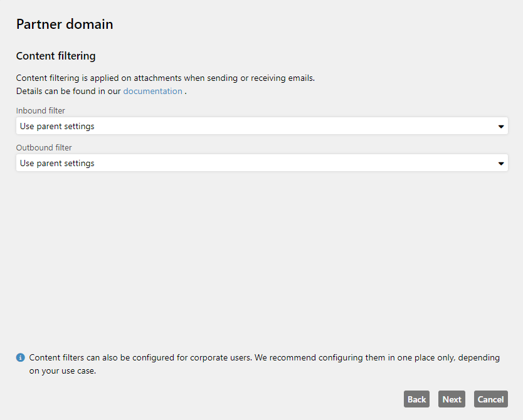Image resolution: width=523 pixels, height=420 pixels.
Task: Click the content filtering description text
Action: tap(166, 78)
